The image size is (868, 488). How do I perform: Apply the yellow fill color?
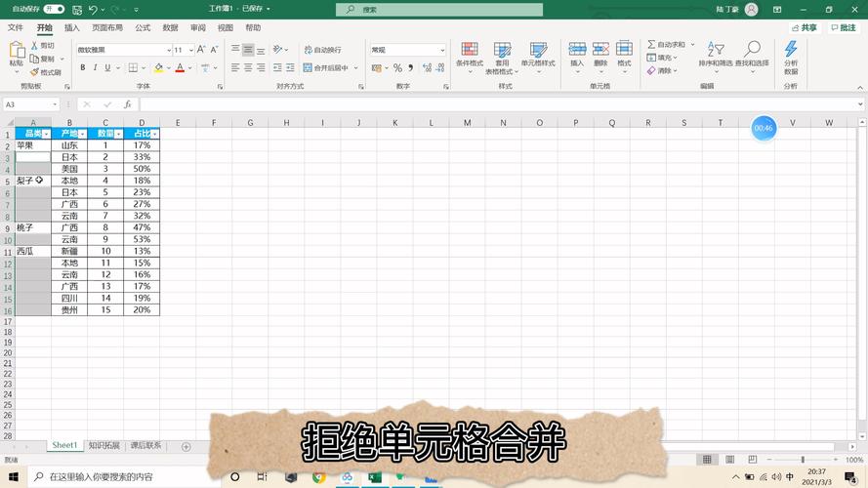(159, 67)
